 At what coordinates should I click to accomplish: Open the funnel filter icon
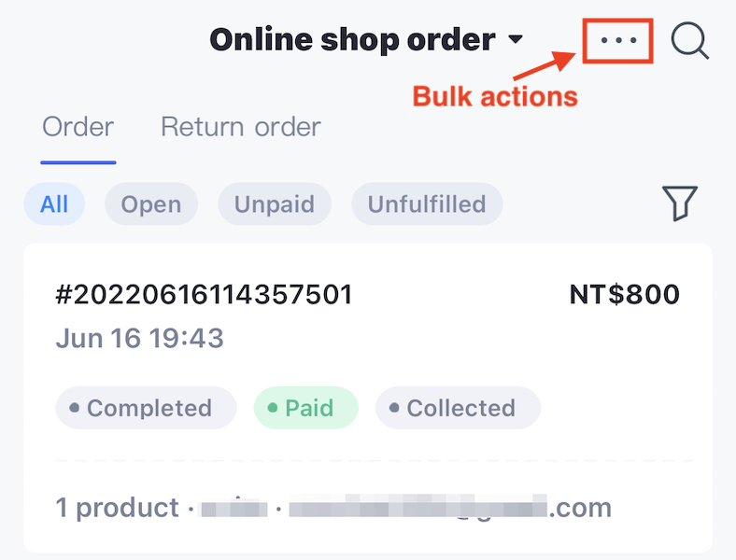(x=680, y=203)
